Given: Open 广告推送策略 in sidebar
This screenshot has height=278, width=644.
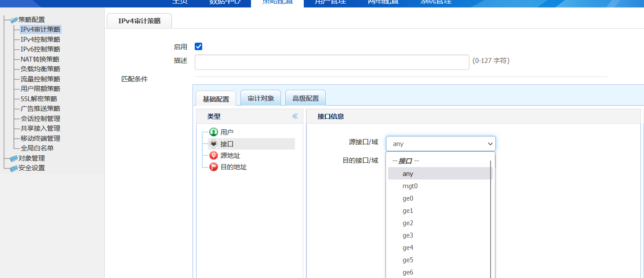Looking at the screenshot, I should (x=40, y=109).
